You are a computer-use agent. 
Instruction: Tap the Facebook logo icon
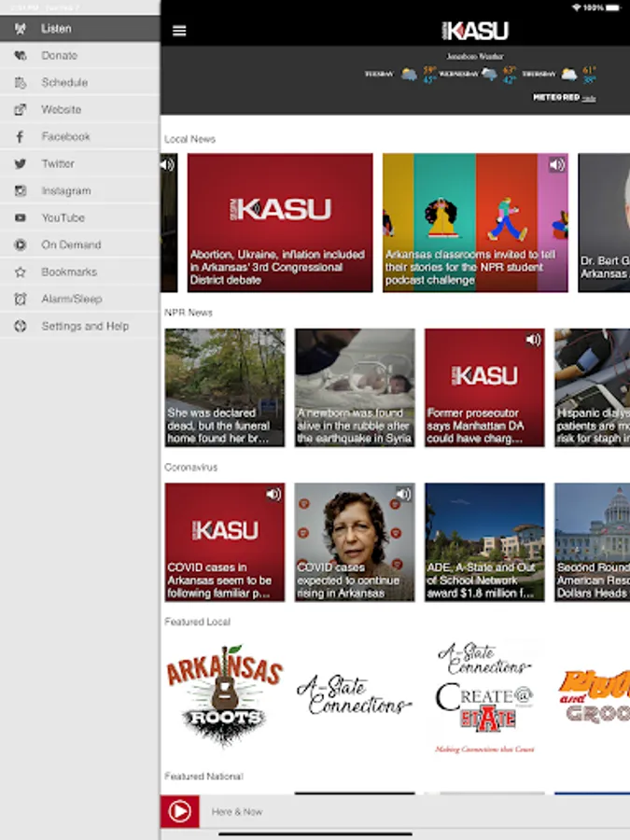pos(21,136)
